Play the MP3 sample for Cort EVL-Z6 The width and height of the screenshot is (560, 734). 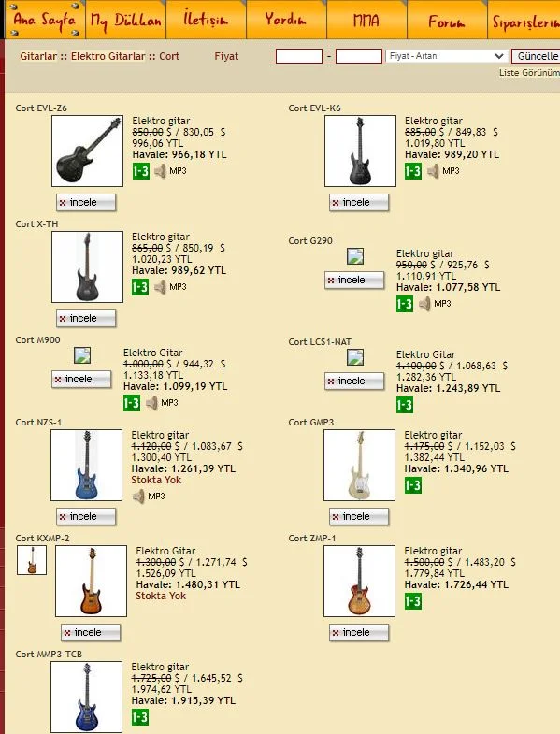tap(160, 171)
